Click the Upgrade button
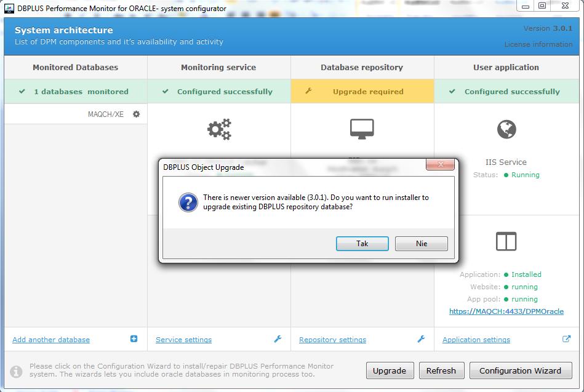The image size is (584, 392). pos(390,370)
